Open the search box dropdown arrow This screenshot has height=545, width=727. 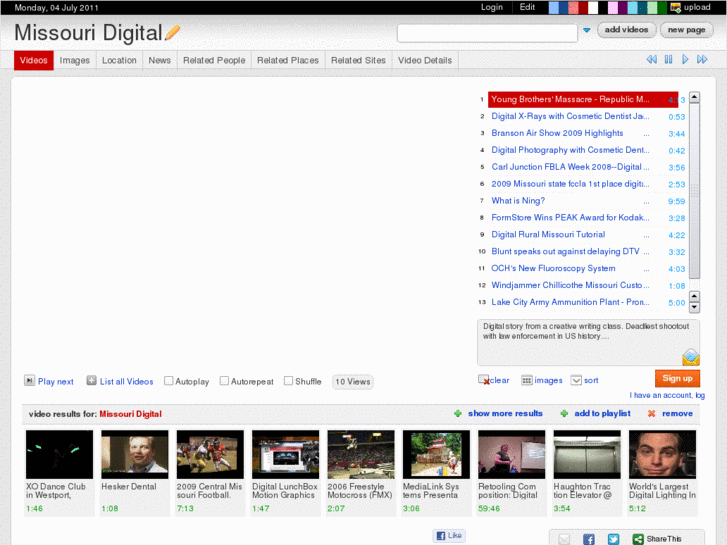point(587,30)
